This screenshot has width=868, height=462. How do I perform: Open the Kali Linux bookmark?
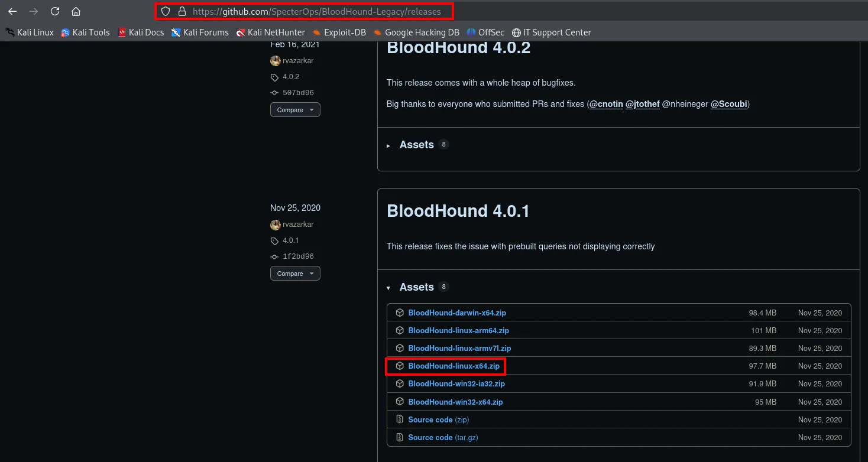30,32
